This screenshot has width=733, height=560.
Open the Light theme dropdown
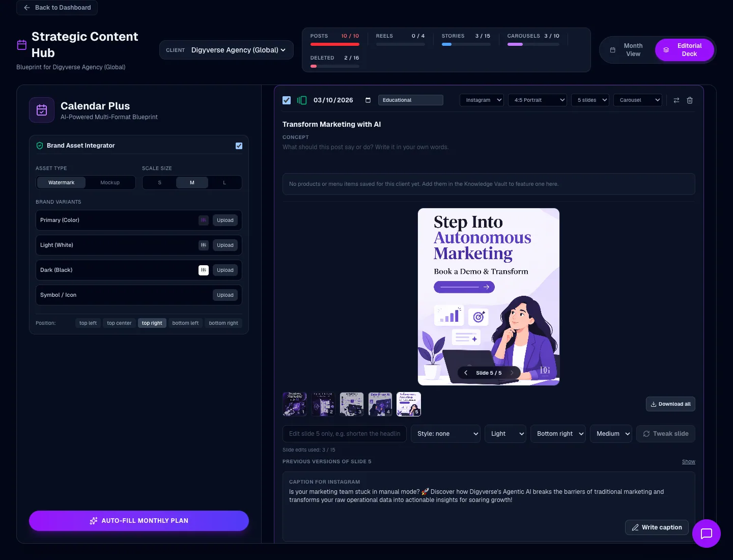tap(505, 434)
